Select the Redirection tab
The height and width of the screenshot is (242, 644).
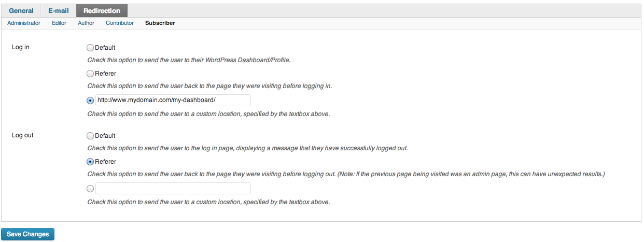pos(102,11)
